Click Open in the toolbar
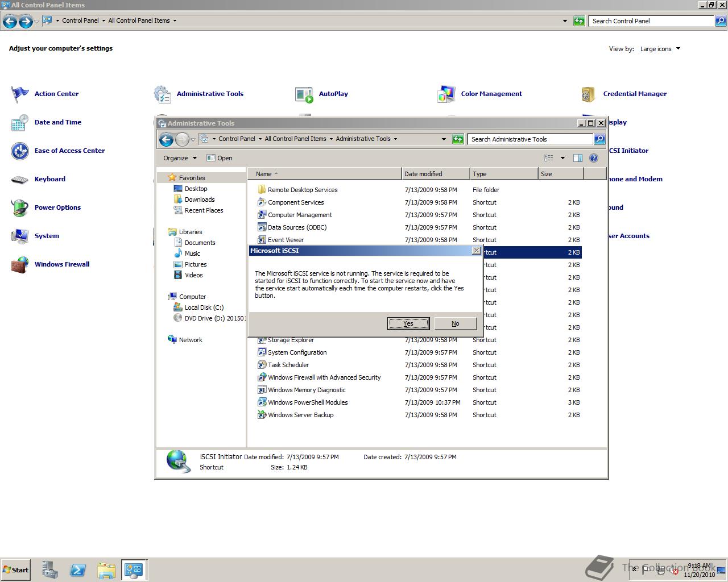728x582 pixels. [x=220, y=158]
